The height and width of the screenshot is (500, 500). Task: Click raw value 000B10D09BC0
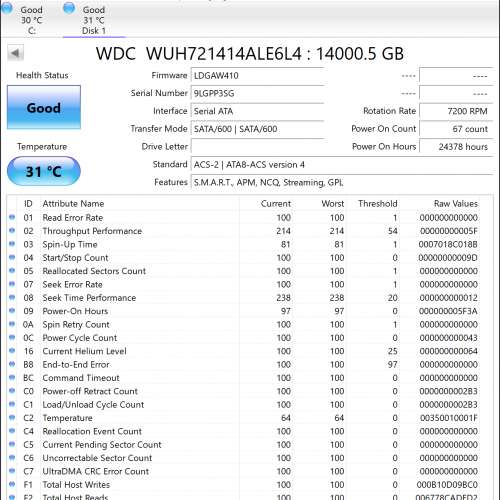(x=447, y=485)
